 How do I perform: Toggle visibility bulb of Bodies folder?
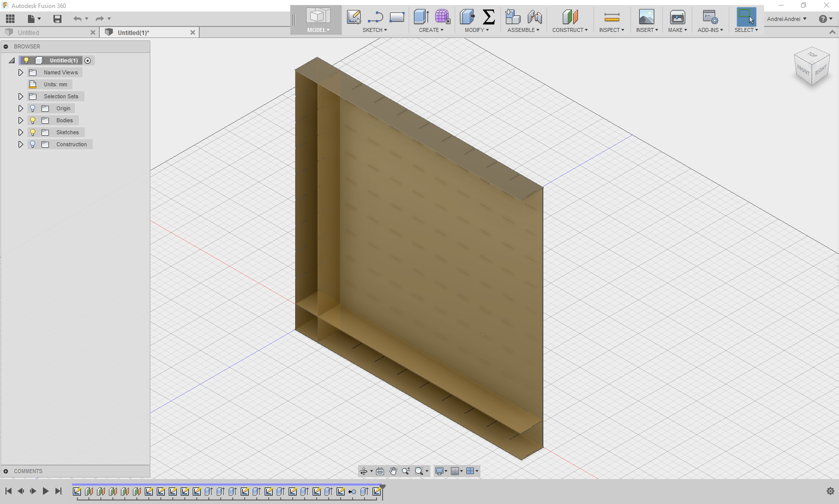click(x=33, y=120)
